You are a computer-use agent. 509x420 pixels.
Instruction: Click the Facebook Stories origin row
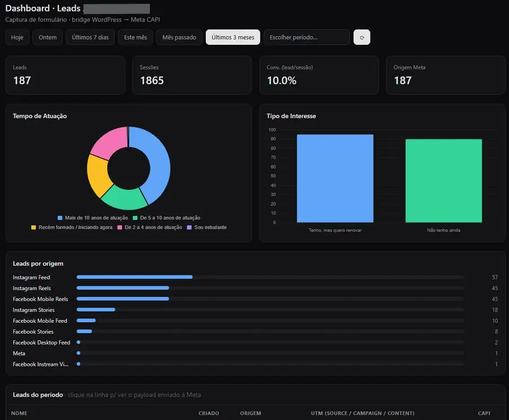tap(255, 332)
